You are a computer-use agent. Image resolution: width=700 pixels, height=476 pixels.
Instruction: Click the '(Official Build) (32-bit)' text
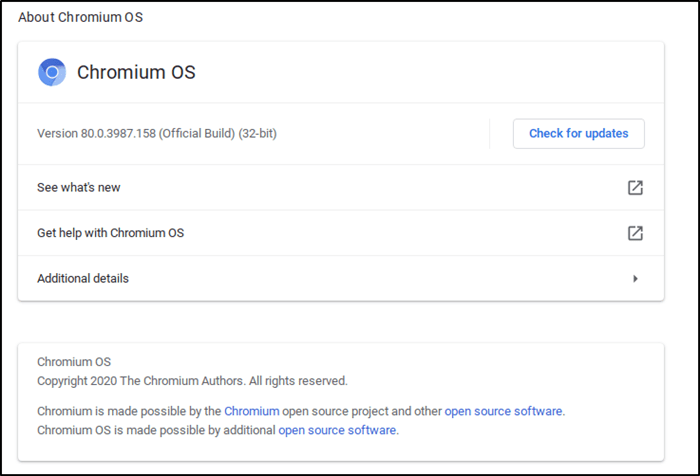218,133
